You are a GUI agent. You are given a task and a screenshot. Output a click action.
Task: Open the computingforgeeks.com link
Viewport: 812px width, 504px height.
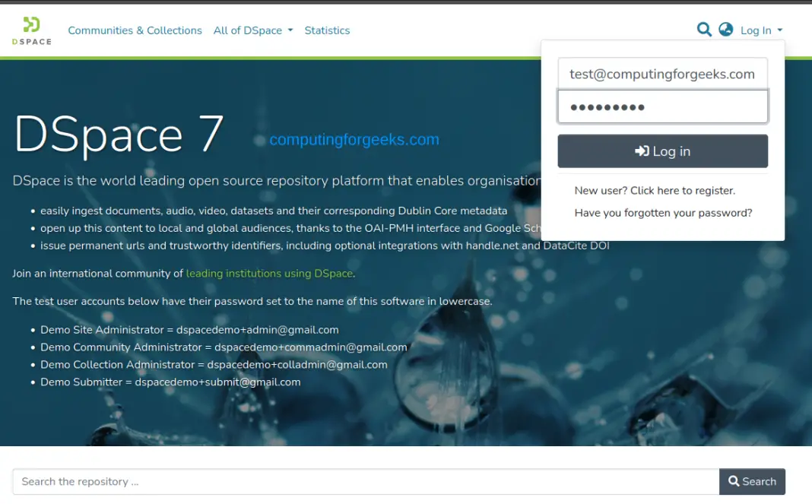tap(354, 139)
